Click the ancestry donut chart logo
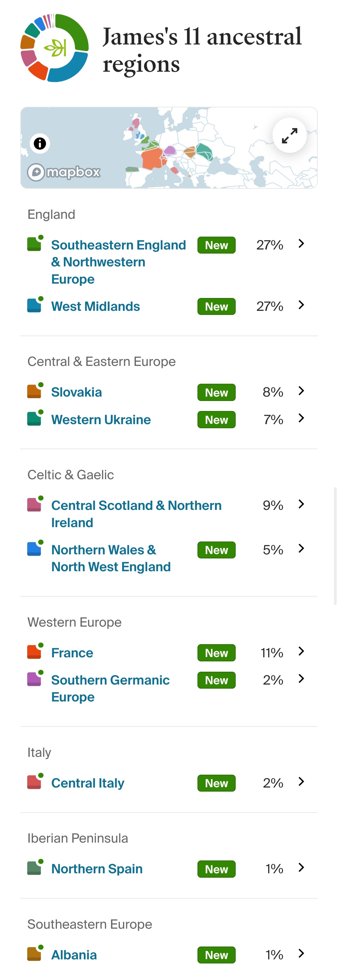338x980 pixels. (x=54, y=48)
